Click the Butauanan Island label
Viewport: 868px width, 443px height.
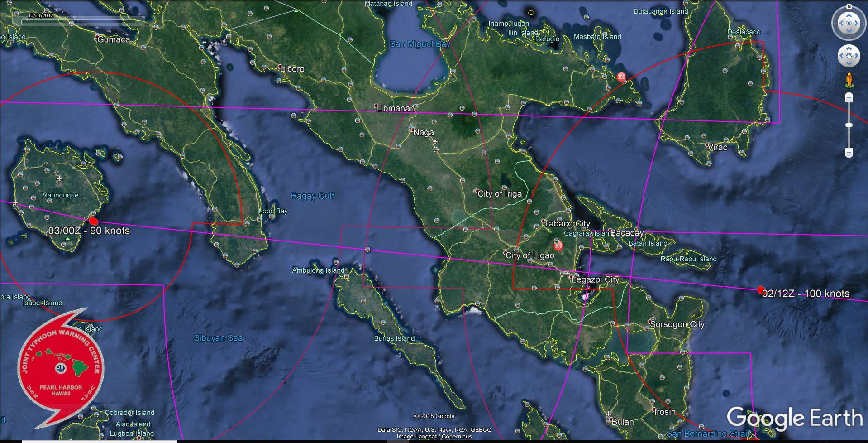661,11
